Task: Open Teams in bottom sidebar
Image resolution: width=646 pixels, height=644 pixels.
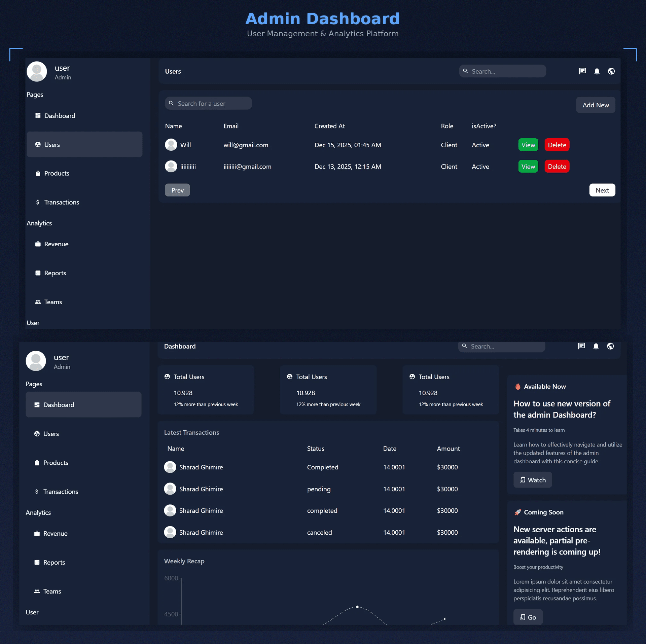Action: [52, 591]
